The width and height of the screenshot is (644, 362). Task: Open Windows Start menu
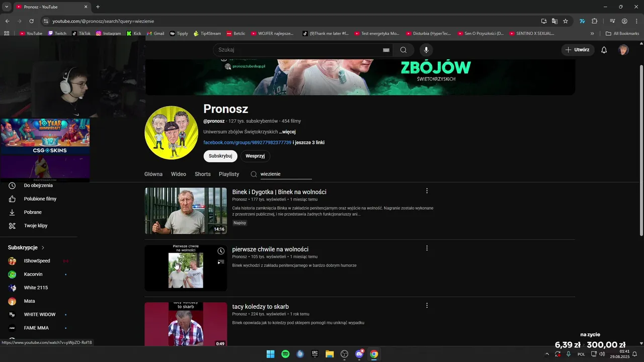[270, 354]
